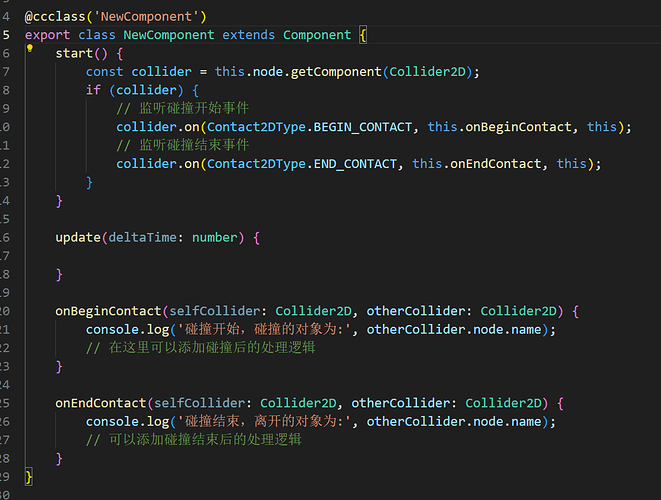This screenshot has width=661, height=500.
Task: Click the number type annotation
Action: point(215,238)
